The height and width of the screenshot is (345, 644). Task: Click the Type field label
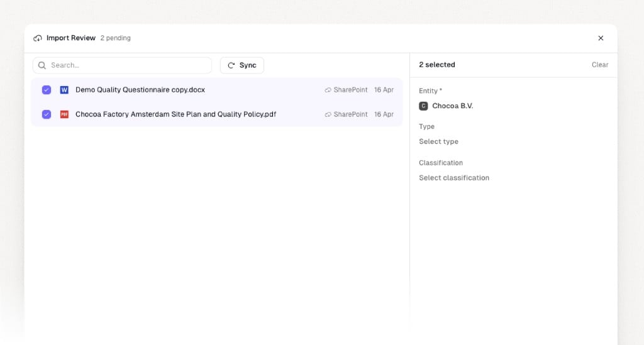tap(427, 127)
